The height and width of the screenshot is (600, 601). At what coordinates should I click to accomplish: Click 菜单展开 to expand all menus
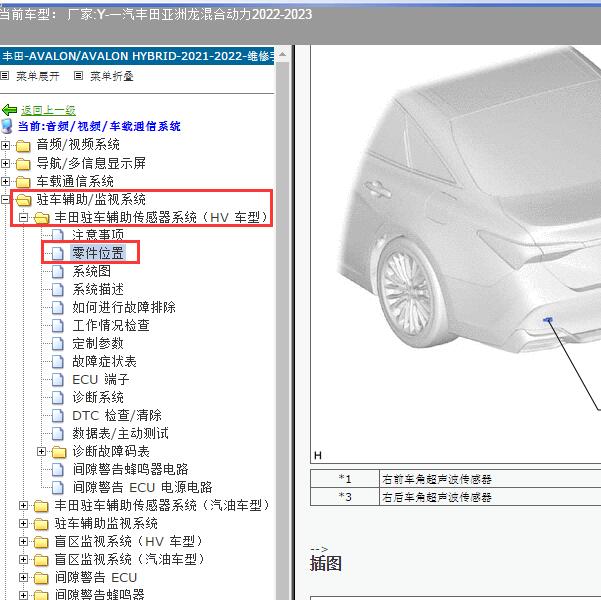click(x=38, y=76)
